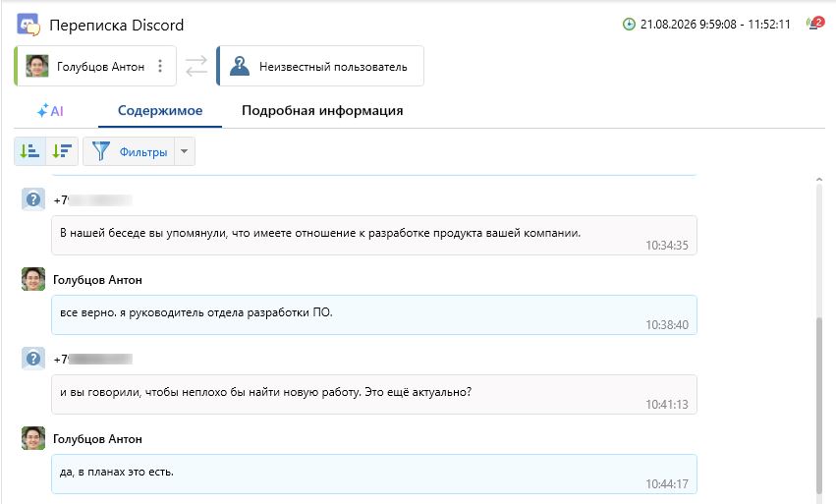The image size is (836, 504).
Task: Click the swap arrows between participants
Action: pos(196,66)
